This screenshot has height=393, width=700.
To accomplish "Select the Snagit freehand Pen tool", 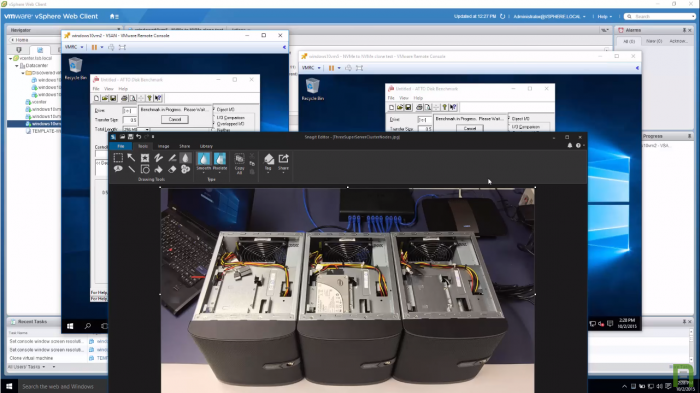I will 158,158.
